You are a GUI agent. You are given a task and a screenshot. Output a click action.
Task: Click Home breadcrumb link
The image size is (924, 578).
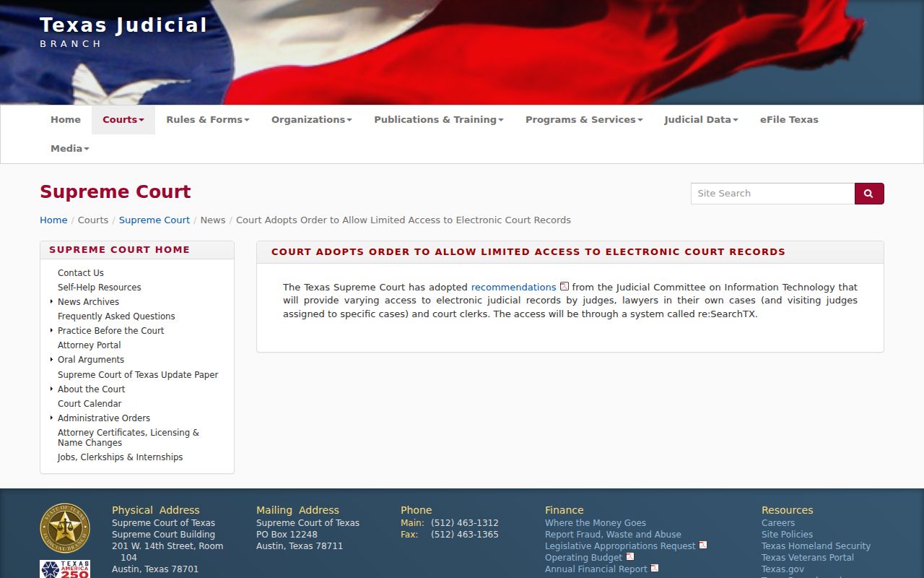[x=53, y=220]
